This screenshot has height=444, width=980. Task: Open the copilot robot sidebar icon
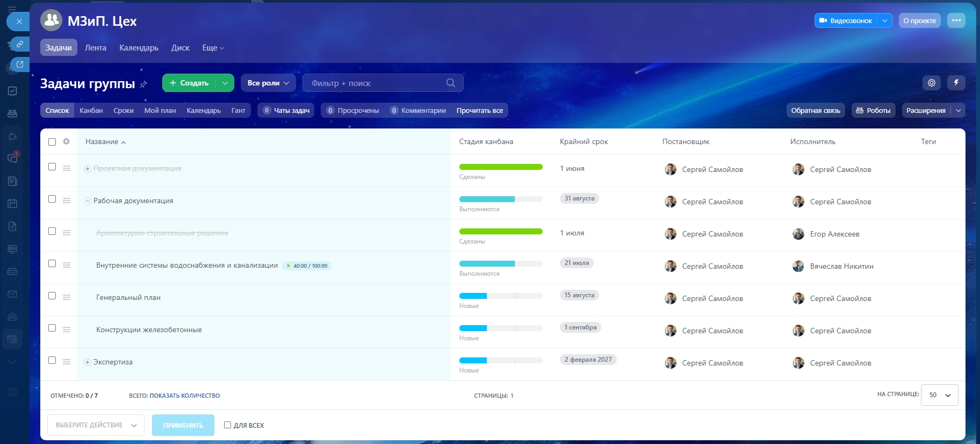tap(12, 113)
